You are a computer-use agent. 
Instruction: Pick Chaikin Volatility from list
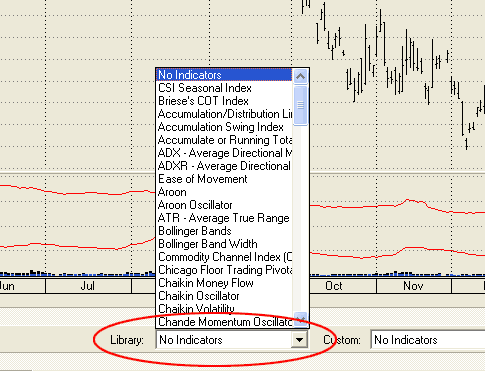coord(224,308)
